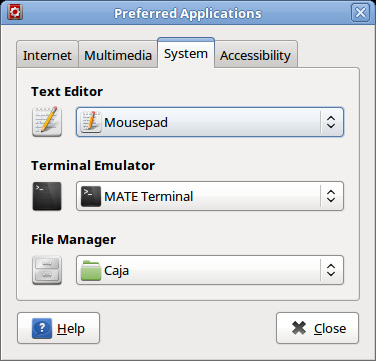
Task: Open the Terminal Emulator MATE Terminal dropdown
Action: coord(210,196)
